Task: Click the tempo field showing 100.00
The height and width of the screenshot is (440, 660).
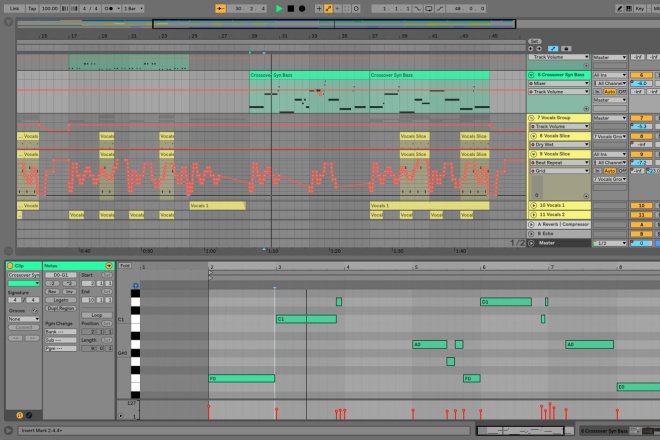Action: 50,8
